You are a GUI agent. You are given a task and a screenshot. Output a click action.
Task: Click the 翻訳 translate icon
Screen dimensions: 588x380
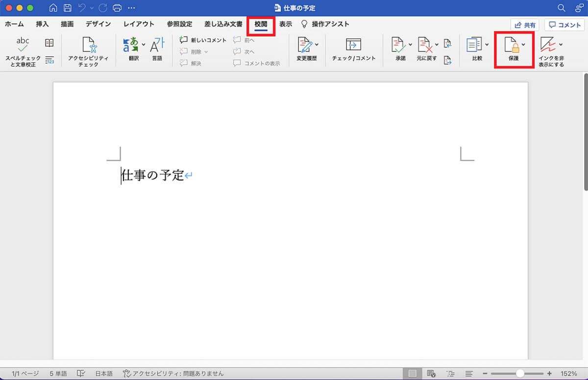pos(130,45)
